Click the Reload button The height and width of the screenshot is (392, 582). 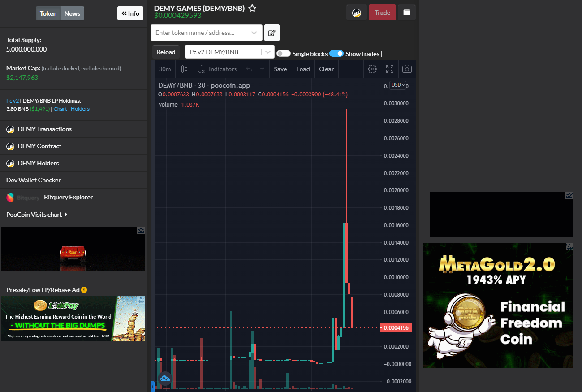pos(166,52)
